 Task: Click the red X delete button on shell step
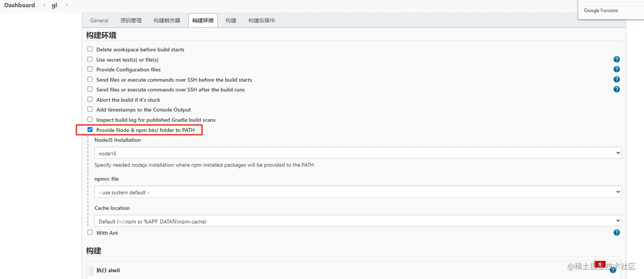tap(600, 264)
